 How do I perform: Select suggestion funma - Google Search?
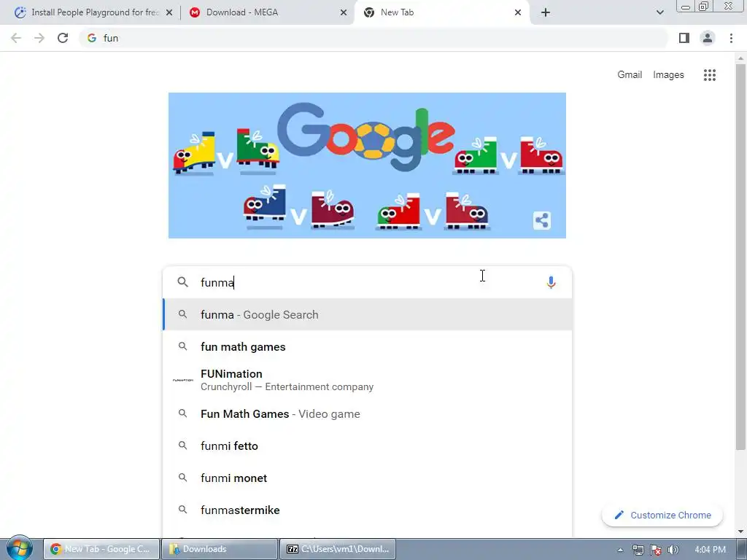(368, 314)
